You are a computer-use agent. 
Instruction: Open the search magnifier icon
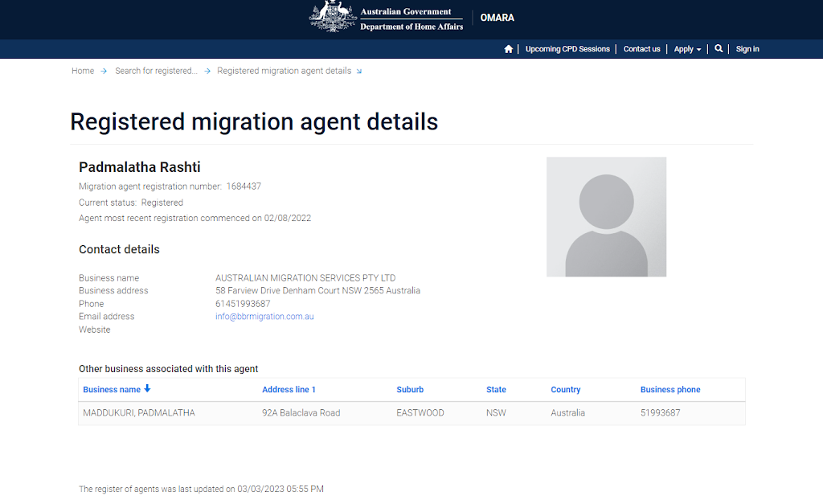tap(719, 48)
